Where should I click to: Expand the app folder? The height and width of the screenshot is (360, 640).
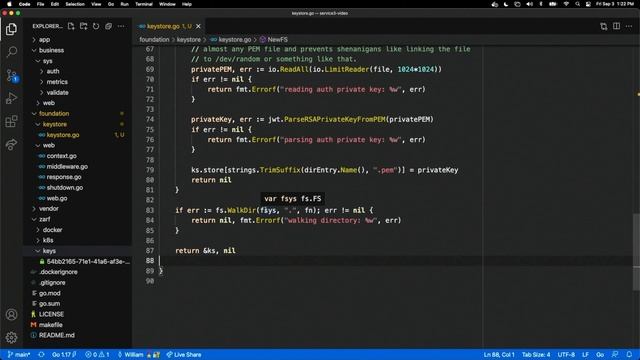(44, 40)
